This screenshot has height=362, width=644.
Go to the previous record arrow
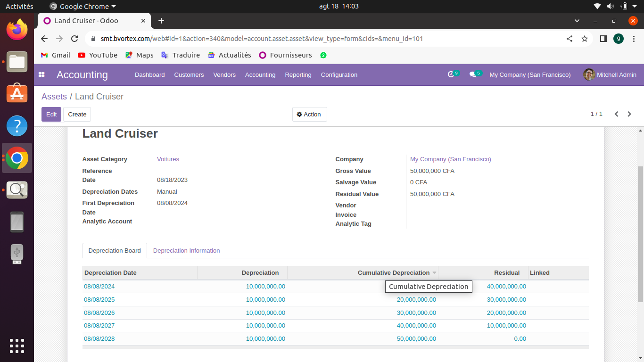click(616, 114)
